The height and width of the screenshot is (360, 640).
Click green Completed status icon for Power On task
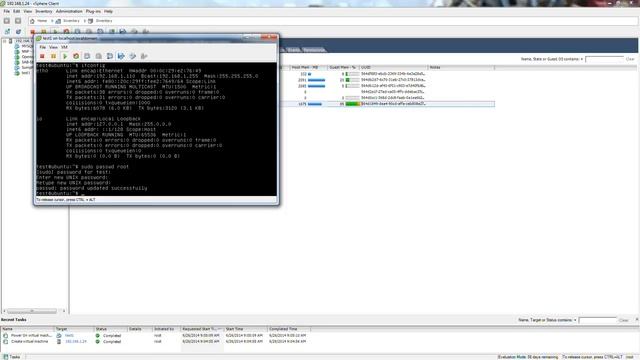coord(98,336)
